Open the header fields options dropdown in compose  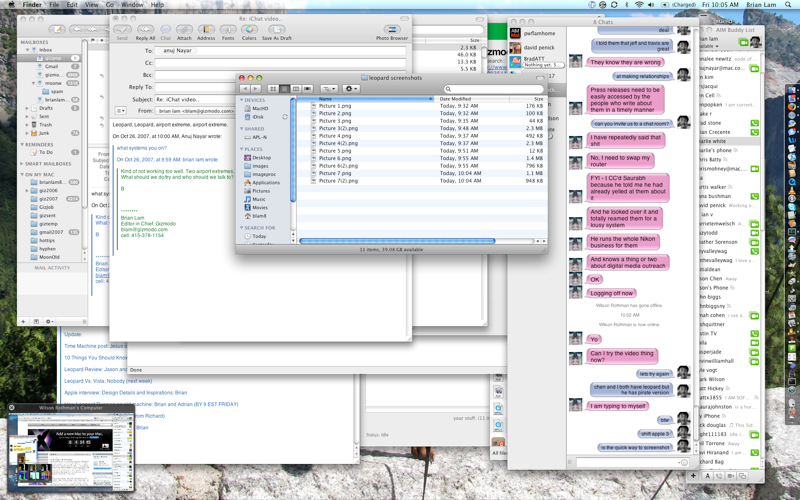(120, 111)
